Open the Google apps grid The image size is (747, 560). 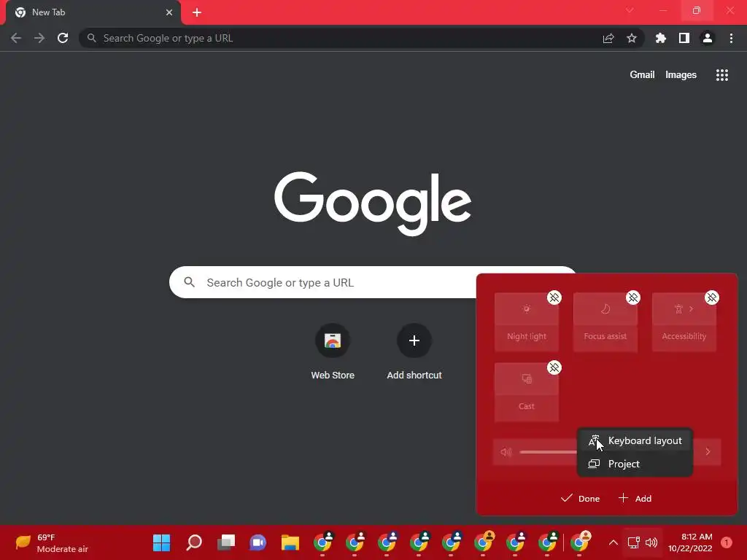coord(721,75)
